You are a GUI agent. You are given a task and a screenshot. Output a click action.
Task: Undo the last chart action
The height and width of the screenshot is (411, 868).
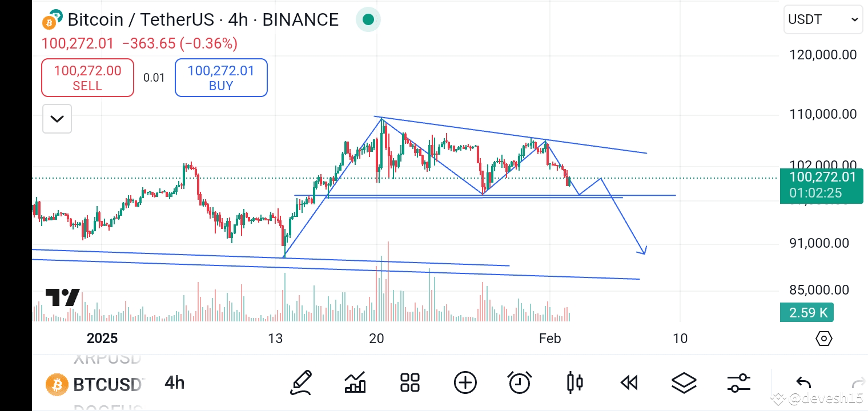click(803, 383)
